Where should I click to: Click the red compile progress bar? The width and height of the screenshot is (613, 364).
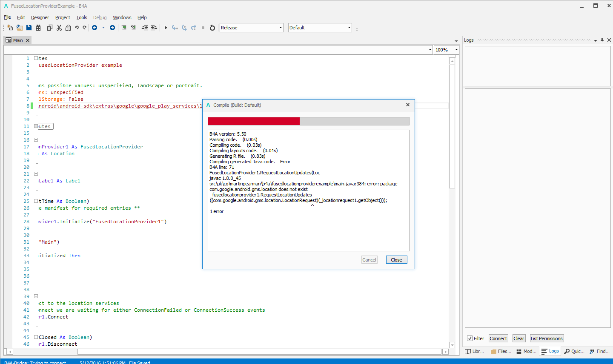tap(254, 121)
